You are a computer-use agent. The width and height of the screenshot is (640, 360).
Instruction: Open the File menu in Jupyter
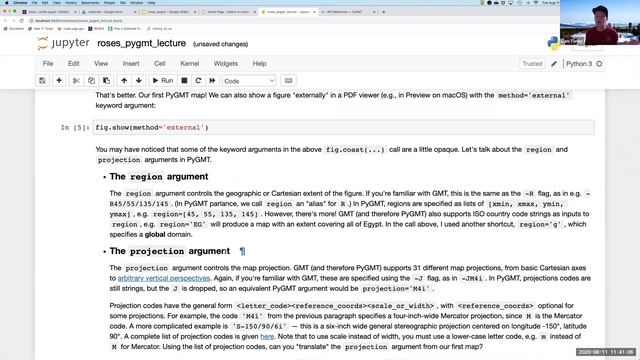(x=48, y=64)
